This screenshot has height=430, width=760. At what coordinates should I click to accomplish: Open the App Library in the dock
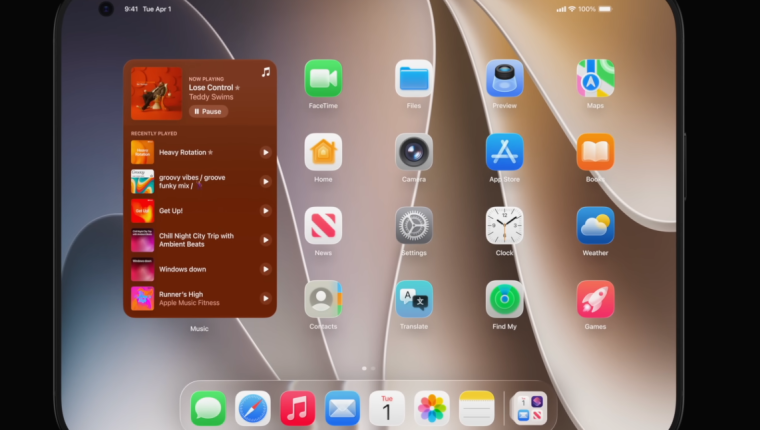(x=529, y=408)
